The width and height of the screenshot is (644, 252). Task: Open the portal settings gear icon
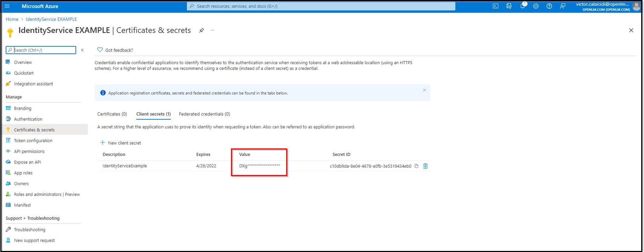tap(536, 6)
